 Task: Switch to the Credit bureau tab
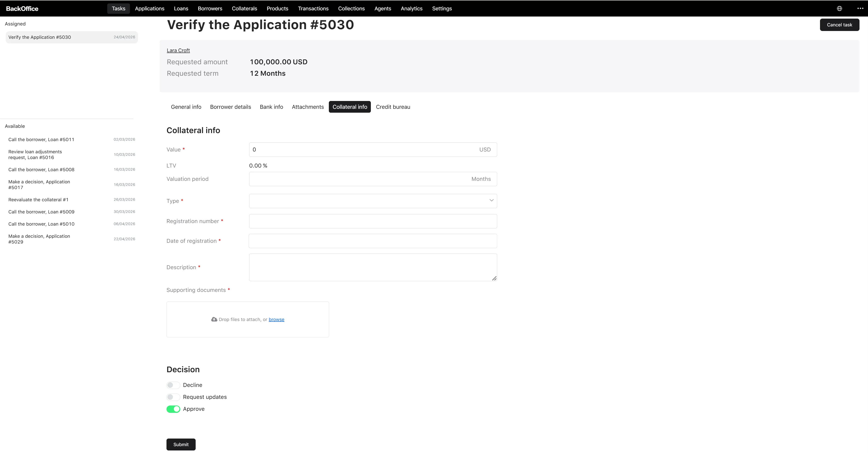point(393,107)
